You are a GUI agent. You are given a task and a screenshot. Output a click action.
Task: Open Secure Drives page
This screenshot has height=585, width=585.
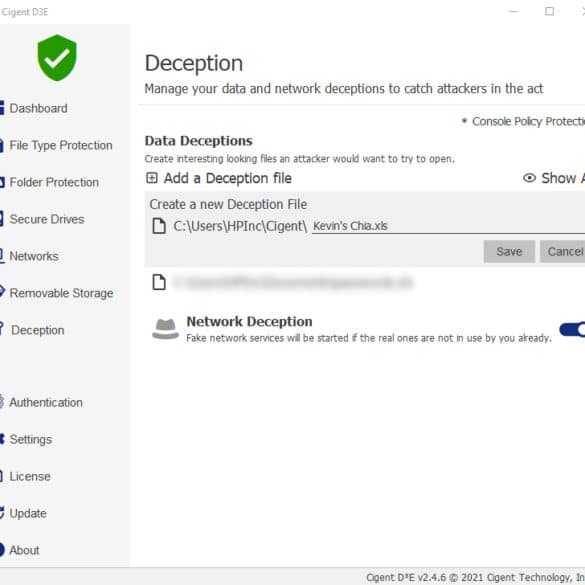(47, 219)
